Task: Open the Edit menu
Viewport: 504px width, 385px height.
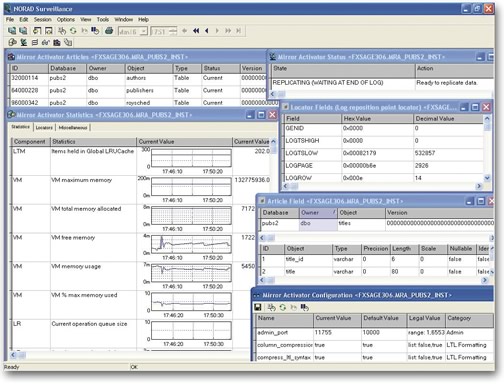Action: (x=24, y=19)
